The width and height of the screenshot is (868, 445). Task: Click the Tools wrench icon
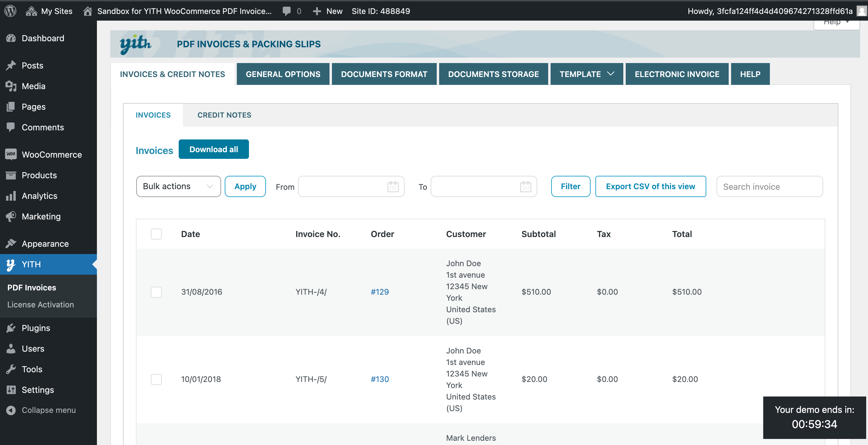(x=11, y=369)
